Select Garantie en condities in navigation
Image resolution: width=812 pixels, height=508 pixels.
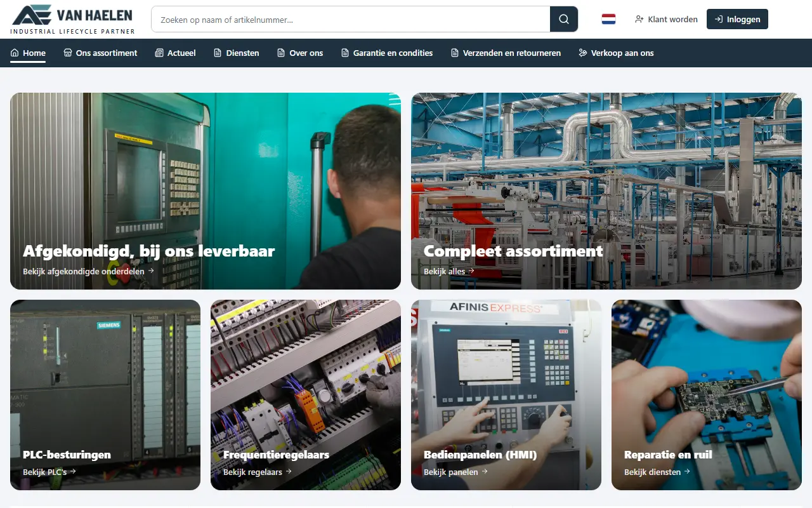(x=387, y=53)
